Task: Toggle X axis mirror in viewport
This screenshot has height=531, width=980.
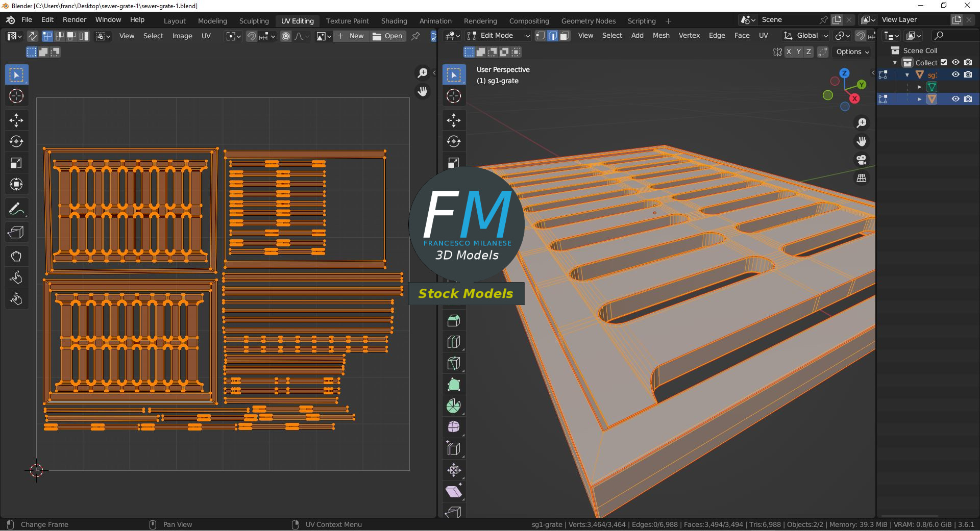Action: tap(789, 52)
